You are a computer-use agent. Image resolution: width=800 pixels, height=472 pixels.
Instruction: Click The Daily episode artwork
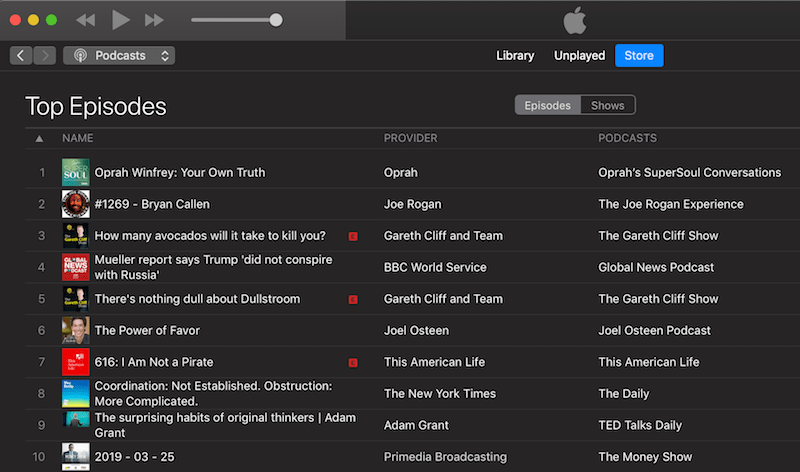point(76,393)
